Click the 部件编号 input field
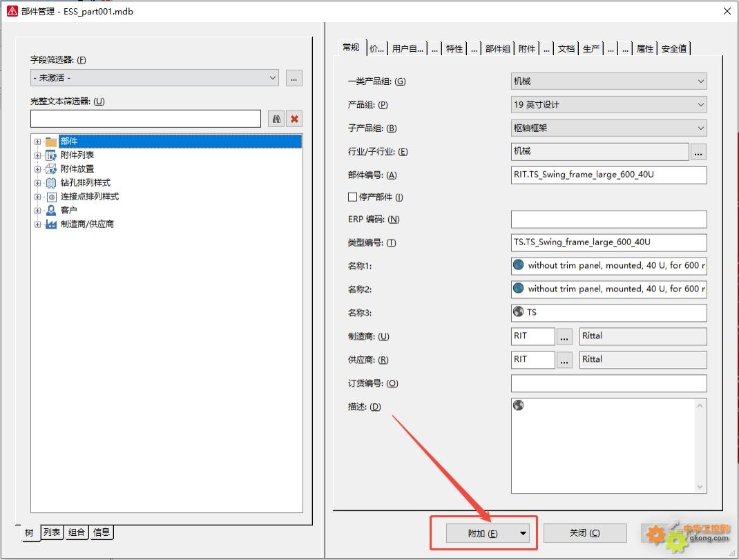Screen dimensions: 739x560 (x=609, y=175)
